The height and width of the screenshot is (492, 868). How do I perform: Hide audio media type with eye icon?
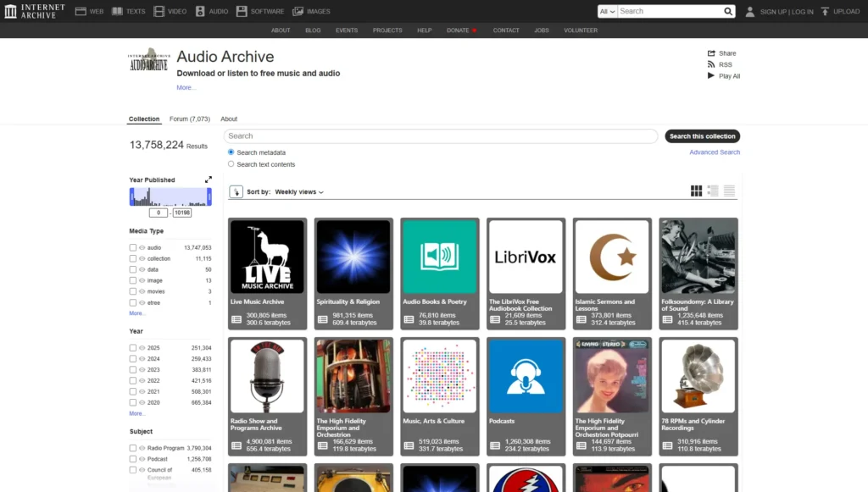[x=142, y=247]
